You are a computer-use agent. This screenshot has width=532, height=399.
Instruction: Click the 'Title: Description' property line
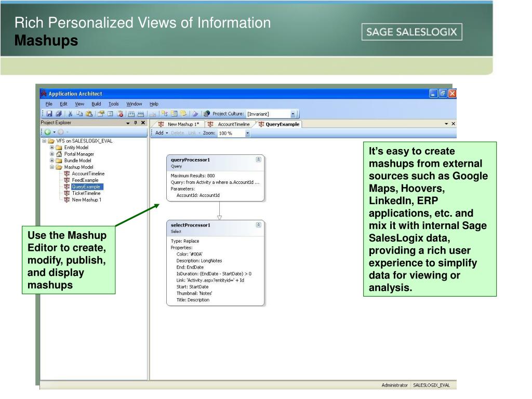pos(193,300)
